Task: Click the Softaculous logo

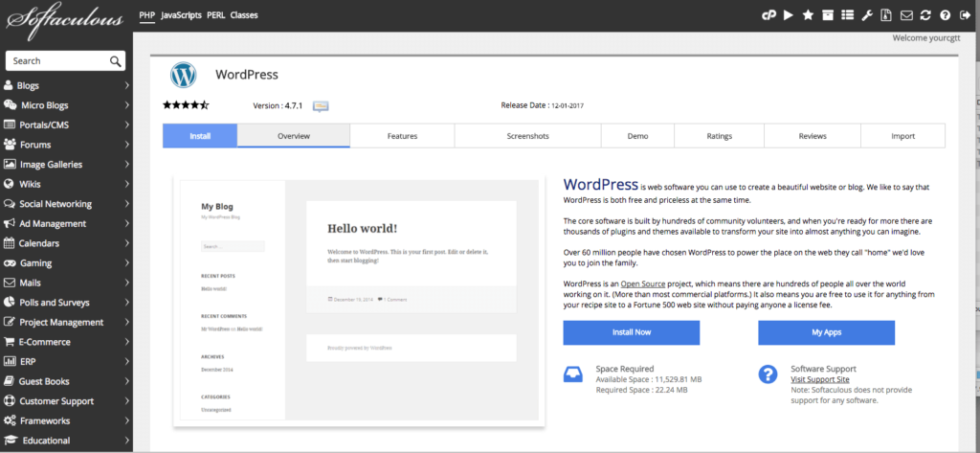Action: 65,19
